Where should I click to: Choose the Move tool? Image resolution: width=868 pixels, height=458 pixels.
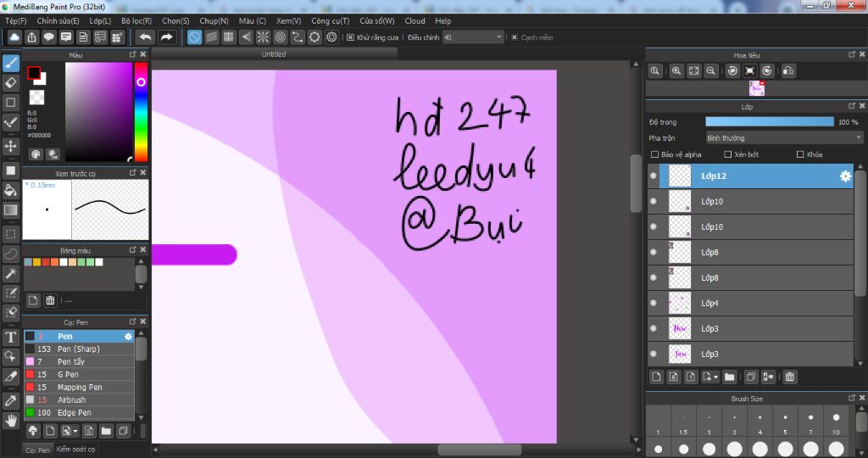pos(11,146)
